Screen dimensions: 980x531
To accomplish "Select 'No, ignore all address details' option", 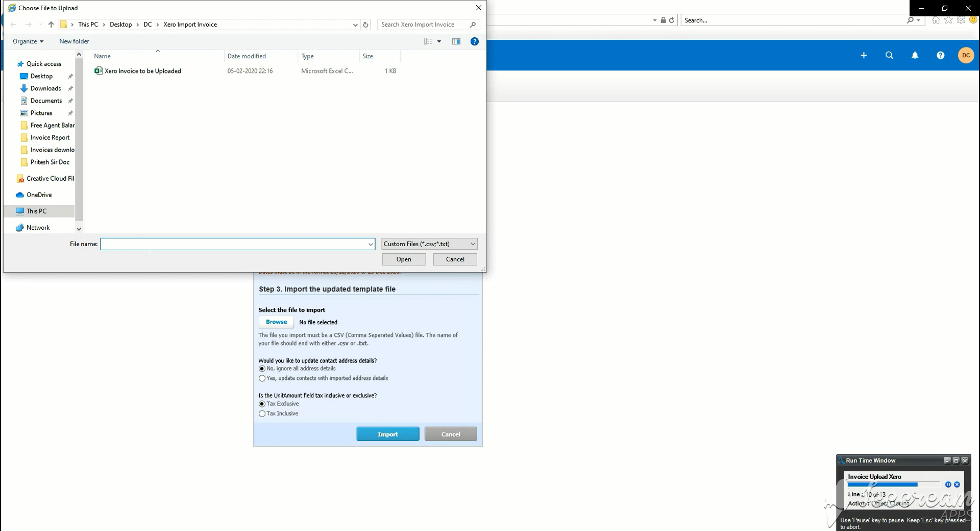I will tap(262, 369).
